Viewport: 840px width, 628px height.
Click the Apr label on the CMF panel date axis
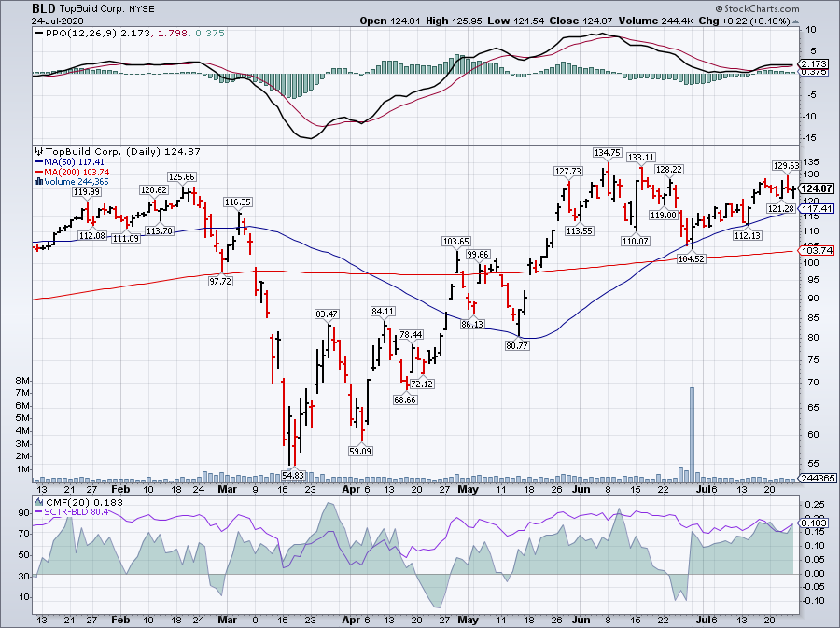352,620
